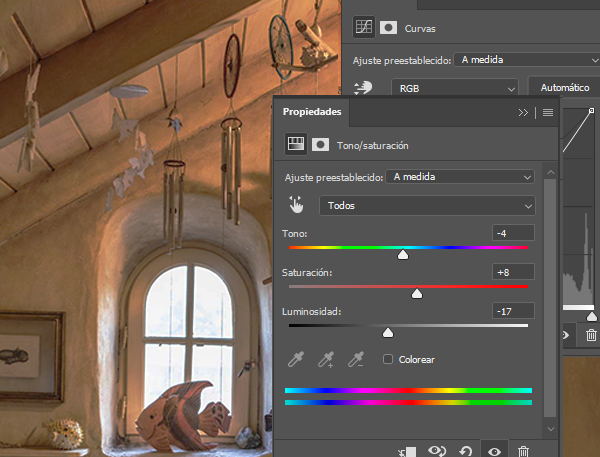Select the layer mask icon beside Tono/saturación
Image resolution: width=600 pixels, height=457 pixels.
(x=320, y=145)
